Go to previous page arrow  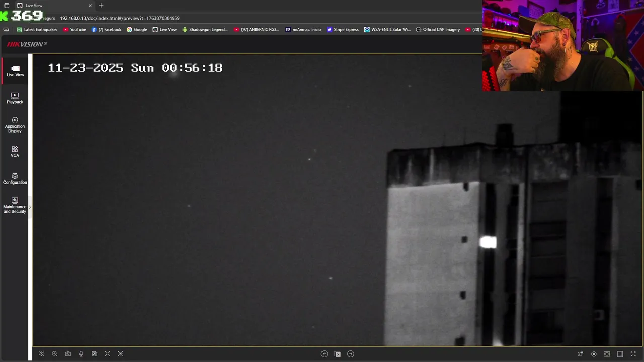click(x=324, y=354)
